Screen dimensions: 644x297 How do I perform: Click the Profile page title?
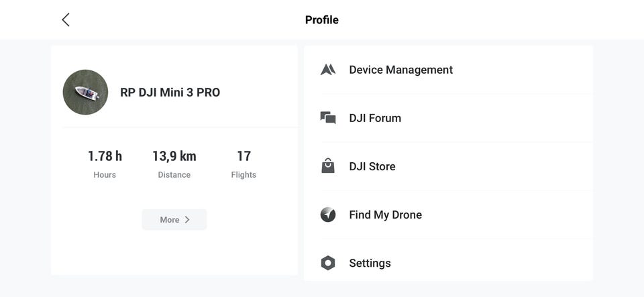tap(322, 19)
